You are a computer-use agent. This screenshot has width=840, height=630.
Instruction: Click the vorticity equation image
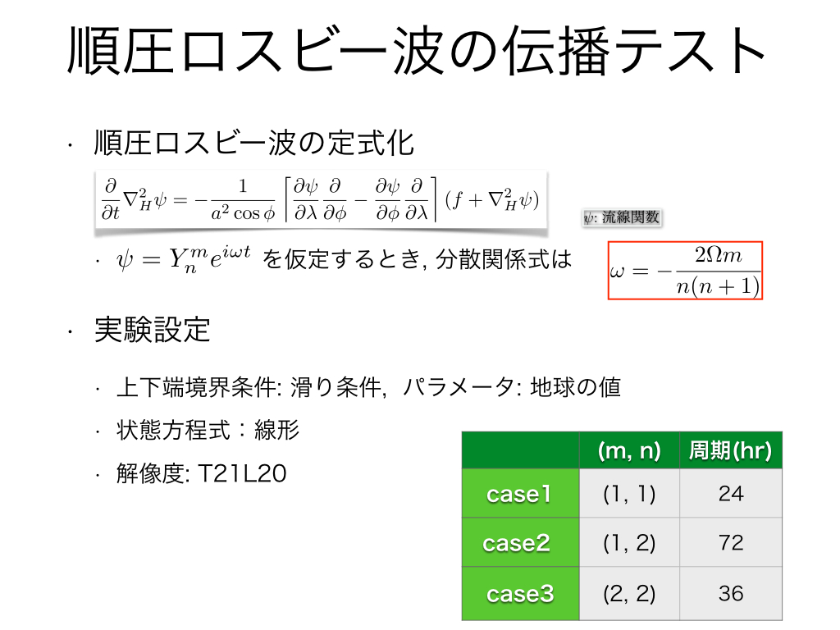click(x=321, y=202)
